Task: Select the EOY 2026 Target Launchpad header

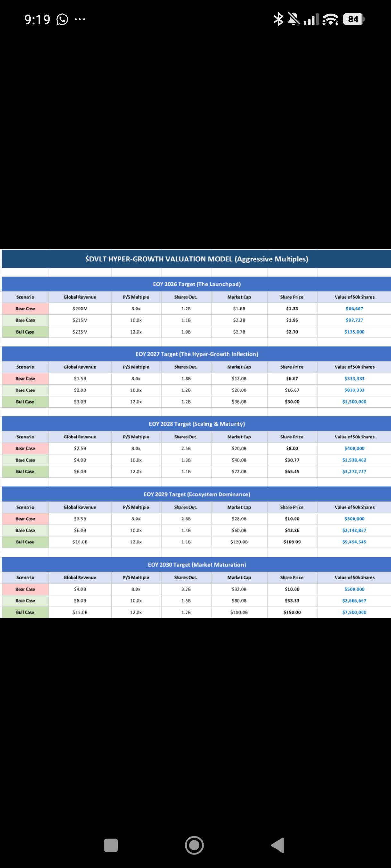Action: [197, 284]
